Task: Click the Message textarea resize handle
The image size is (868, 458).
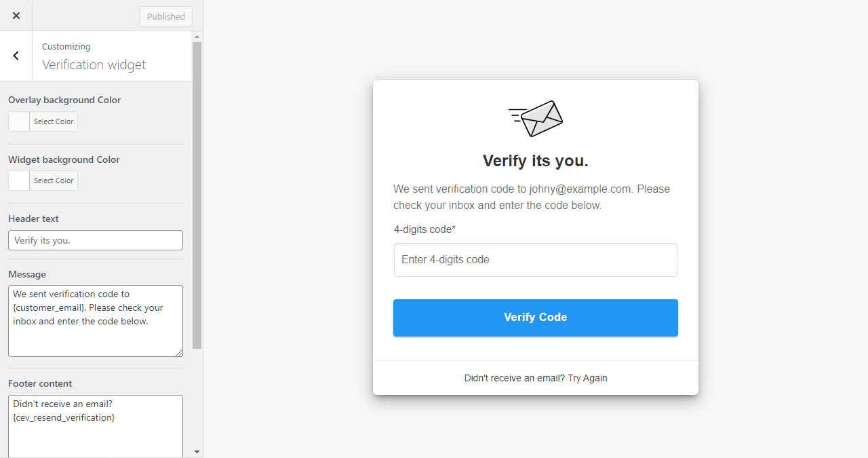Action: tap(178, 352)
